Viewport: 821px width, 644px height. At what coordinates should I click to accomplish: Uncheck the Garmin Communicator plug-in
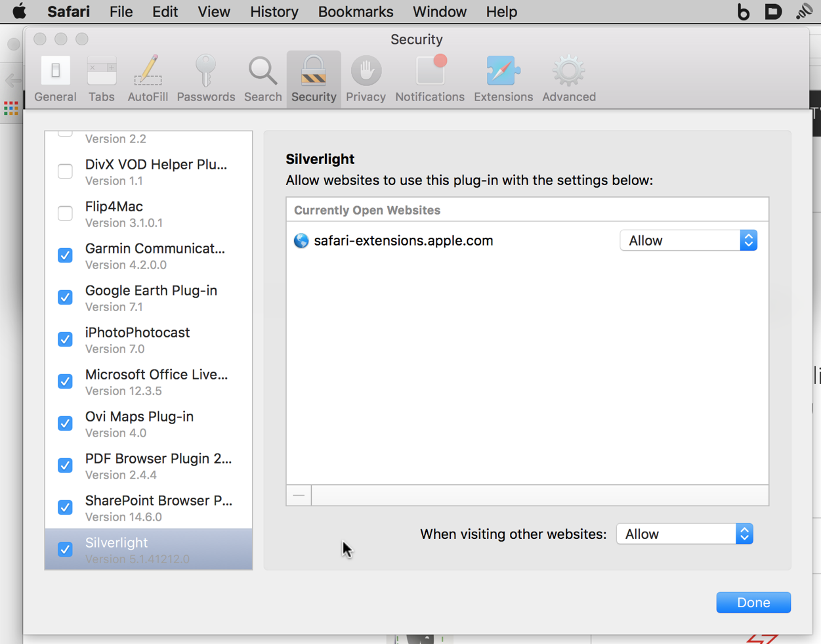coord(65,255)
